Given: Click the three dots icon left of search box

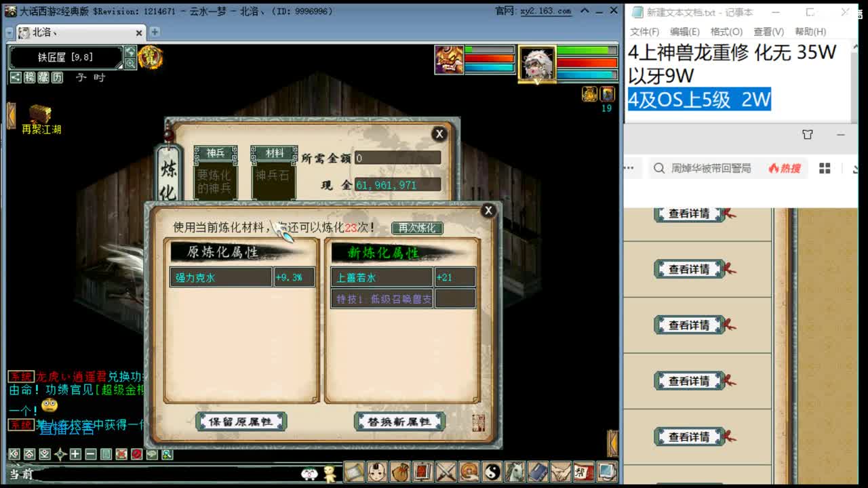Looking at the screenshot, I should pyautogui.click(x=629, y=168).
